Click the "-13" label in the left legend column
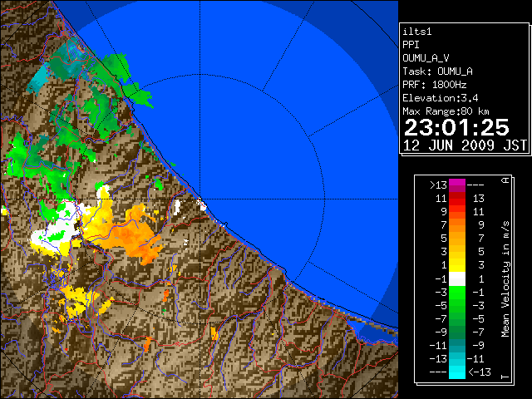 pyautogui.click(x=438, y=358)
